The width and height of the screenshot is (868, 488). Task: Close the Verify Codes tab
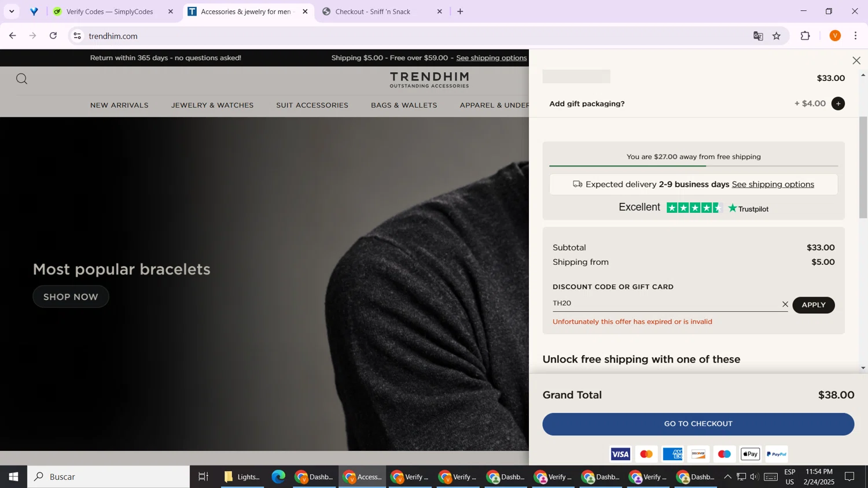point(171,12)
